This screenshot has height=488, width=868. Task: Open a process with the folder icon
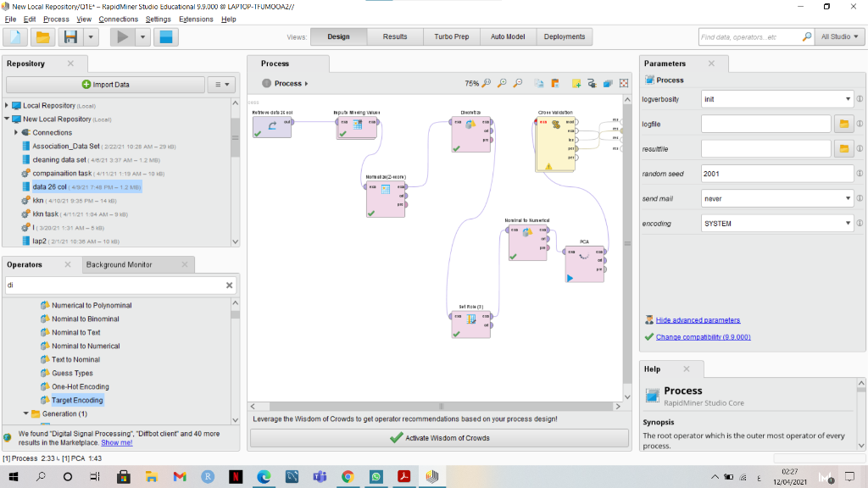[x=42, y=36]
